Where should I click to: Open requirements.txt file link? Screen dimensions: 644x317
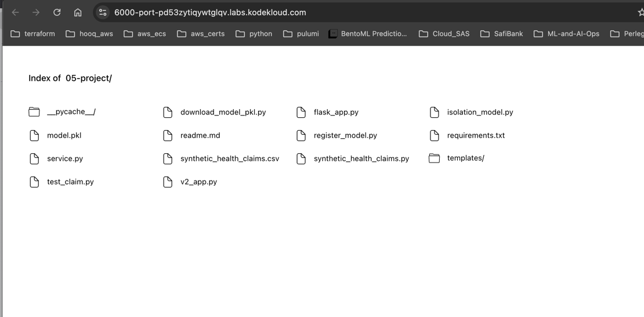click(476, 135)
